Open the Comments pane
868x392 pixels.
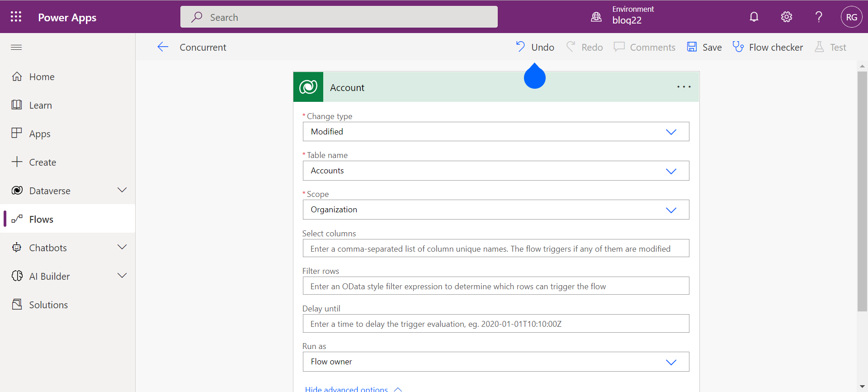(x=644, y=47)
